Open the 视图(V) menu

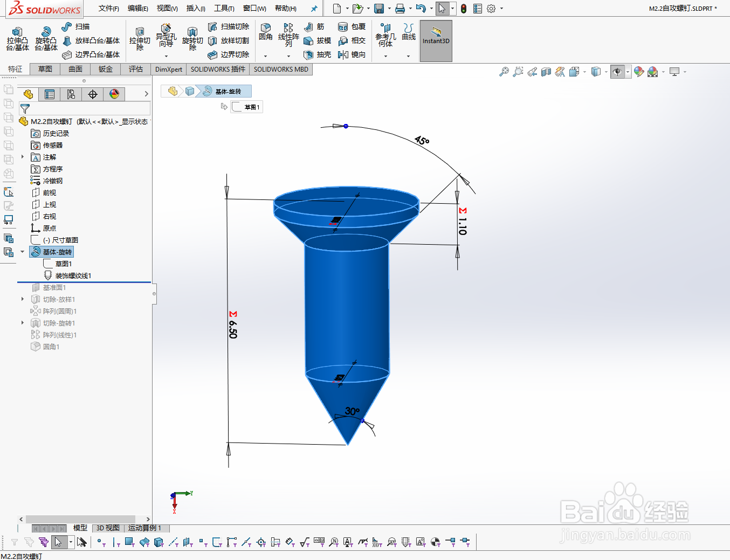click(x=167, y=9)
